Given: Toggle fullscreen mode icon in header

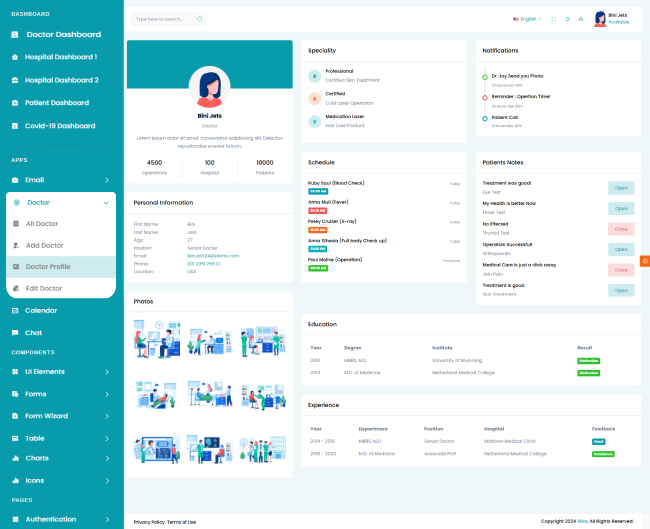Looking at the screenshot, I should (553, 19).
